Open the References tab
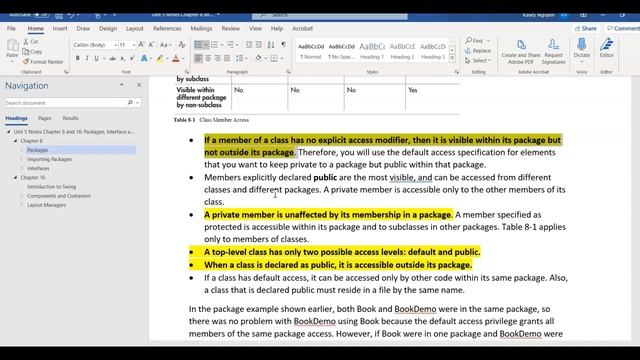 167,28
